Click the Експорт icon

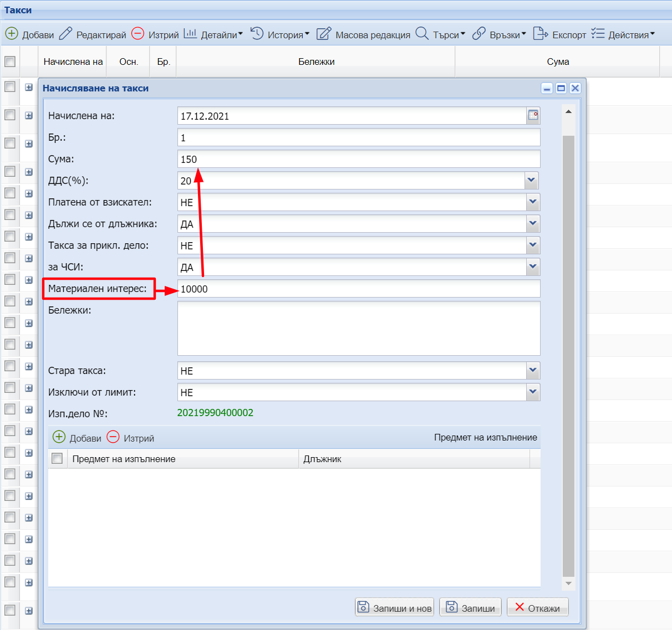tap(540, 34)
